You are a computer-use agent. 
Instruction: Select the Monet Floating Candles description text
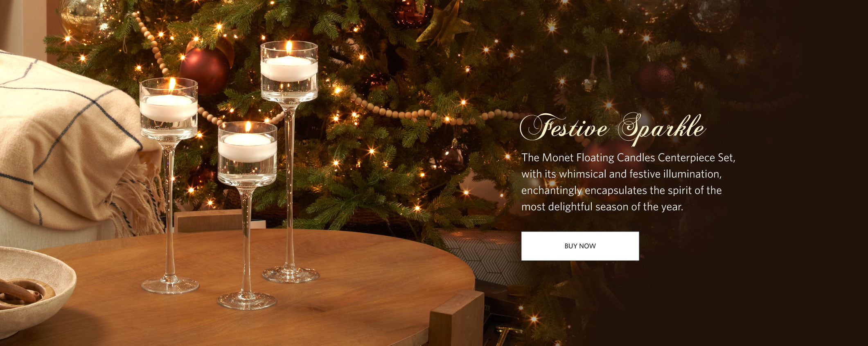click(628, 182)
